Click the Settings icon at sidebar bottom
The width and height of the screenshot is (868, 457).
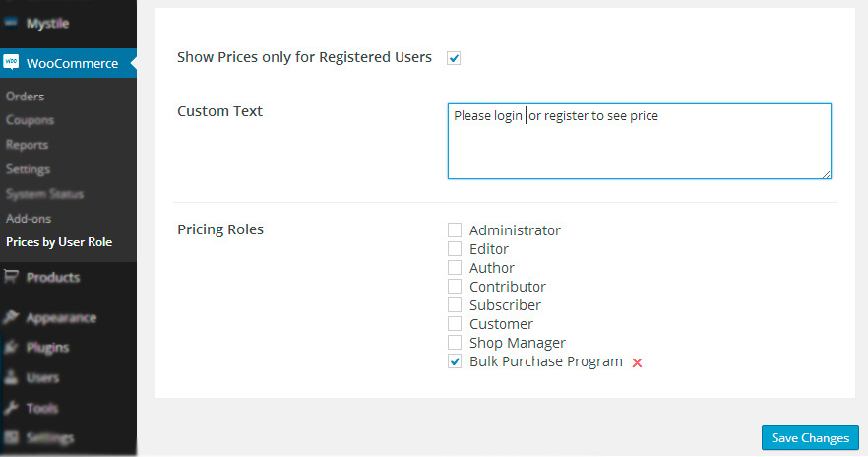pyautogui.click(x=12, y=437)
